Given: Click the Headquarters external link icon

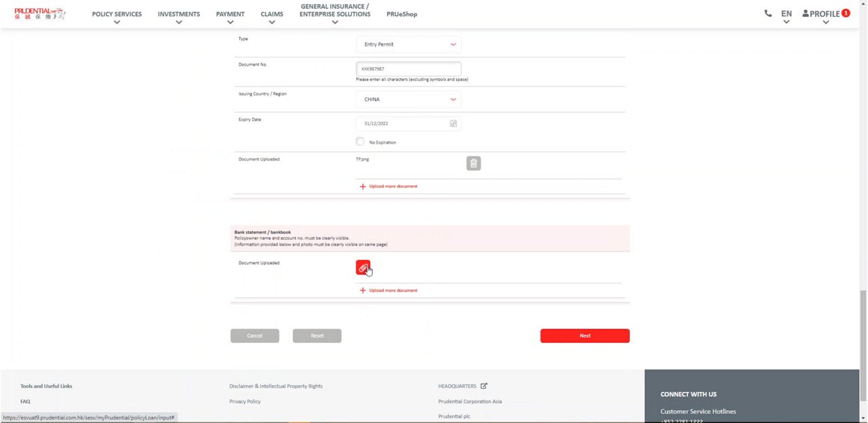Looking at the screenshot, I should point(484,386).
